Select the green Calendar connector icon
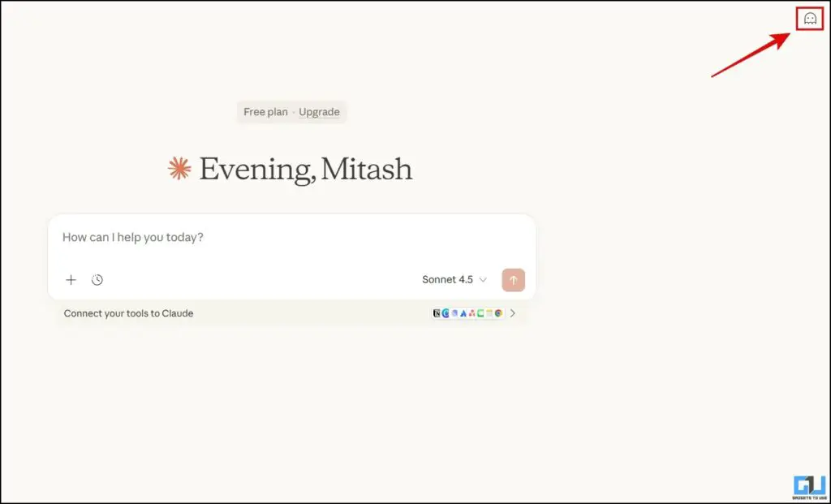This screenshot has width=831, height=504. click(480, 312)
